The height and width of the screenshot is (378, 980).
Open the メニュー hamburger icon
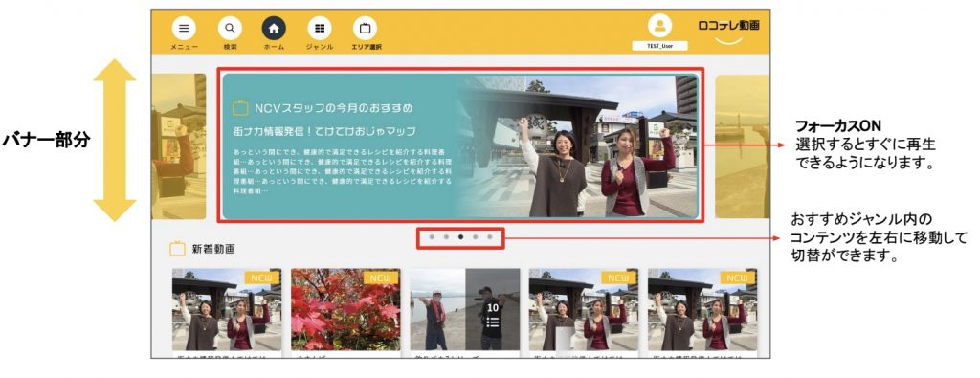(x=184, y=28)
